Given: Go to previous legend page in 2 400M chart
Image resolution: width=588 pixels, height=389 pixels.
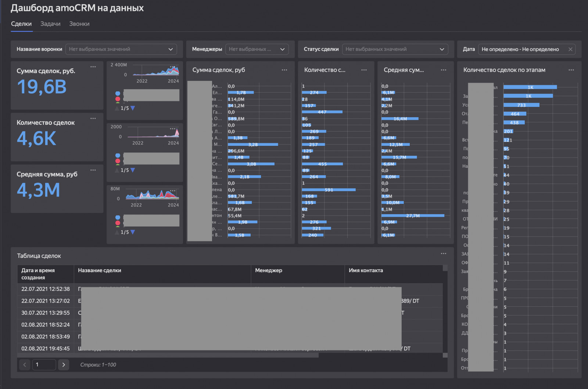Looking at the screenshot, I should point(117,108).
